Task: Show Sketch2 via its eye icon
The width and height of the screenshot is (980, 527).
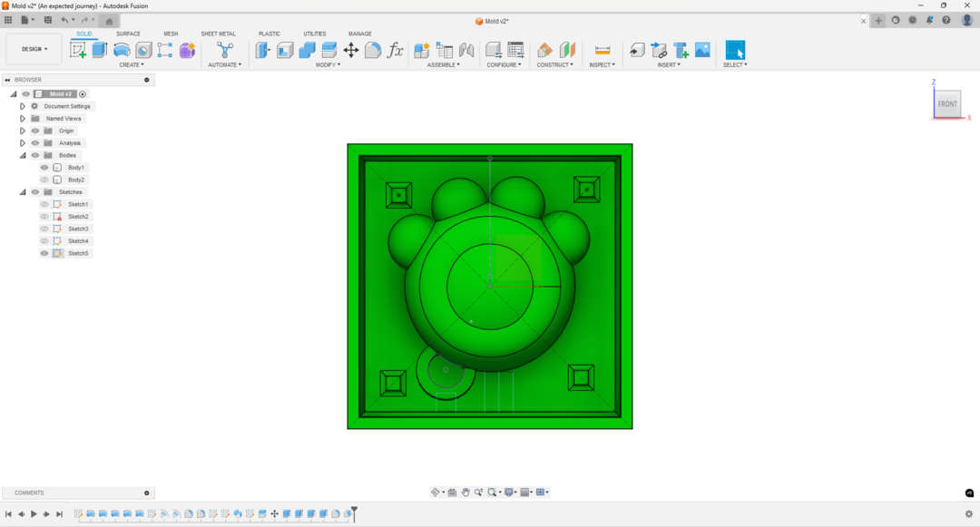Action: 44,217
